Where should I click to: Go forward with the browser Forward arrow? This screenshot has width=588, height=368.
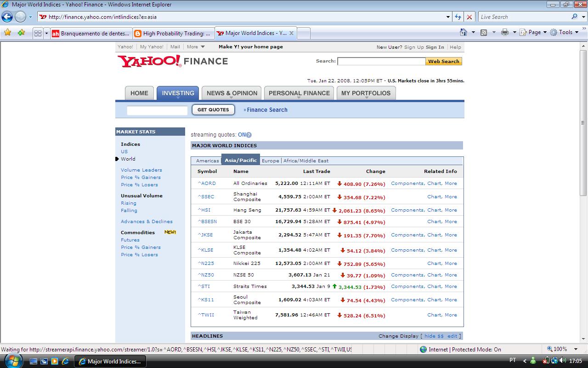coord(20,17)
